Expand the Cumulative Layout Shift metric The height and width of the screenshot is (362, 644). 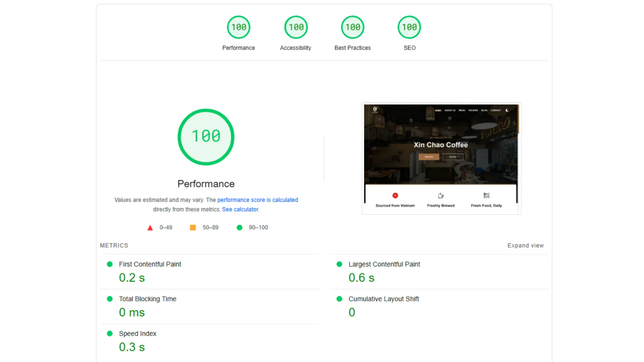[x=439, y=306]
